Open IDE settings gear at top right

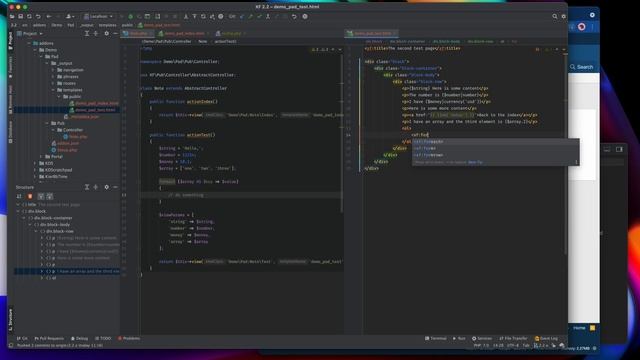coord(564,16)
